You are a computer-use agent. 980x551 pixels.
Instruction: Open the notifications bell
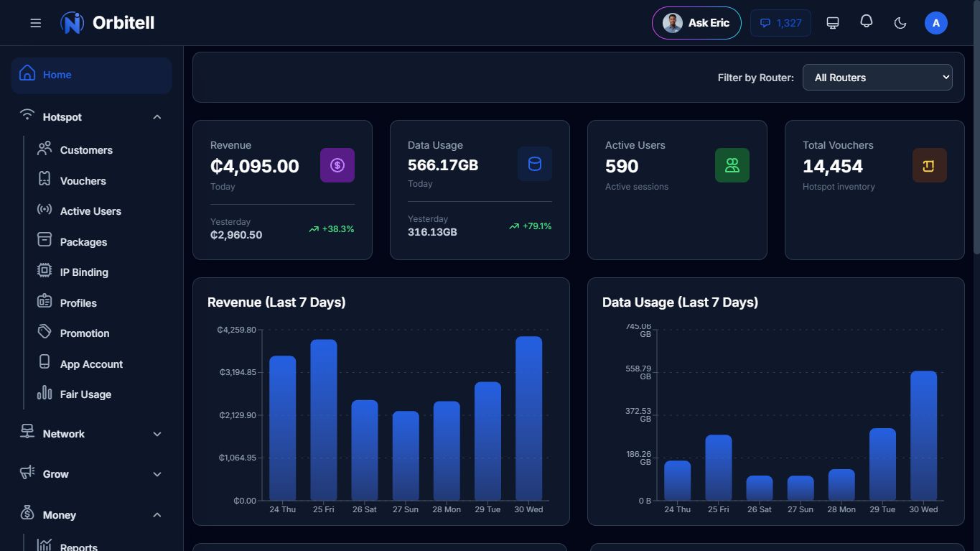[867, 22]
